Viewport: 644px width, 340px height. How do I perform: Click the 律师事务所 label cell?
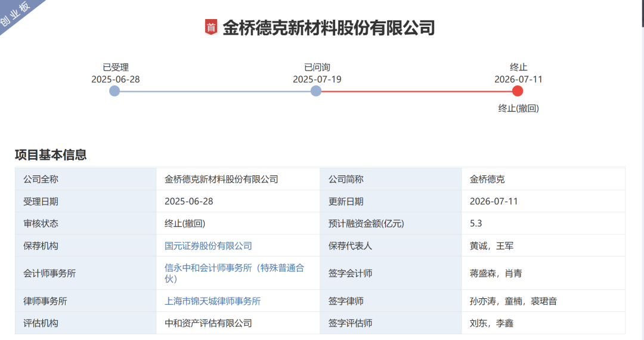[x=85, y=301]
